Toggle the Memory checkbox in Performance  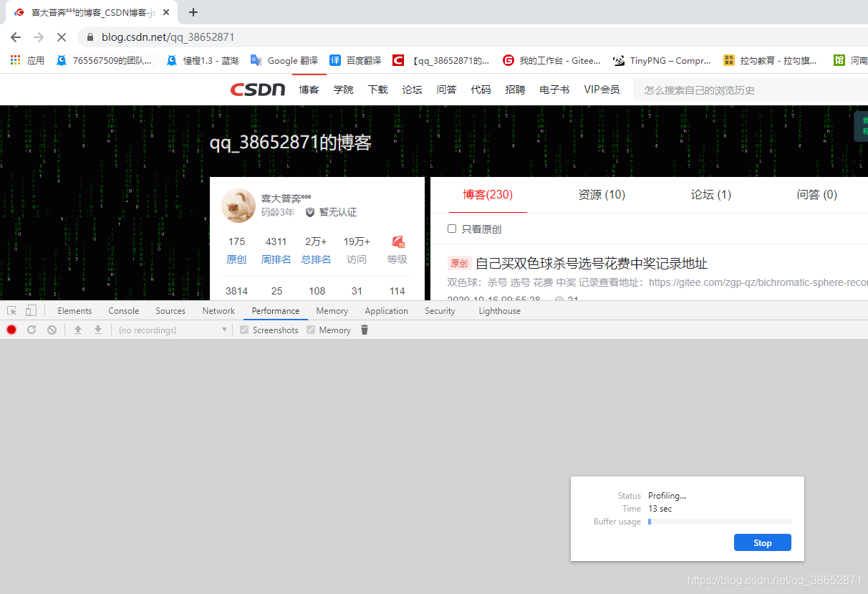click(311, 330)
